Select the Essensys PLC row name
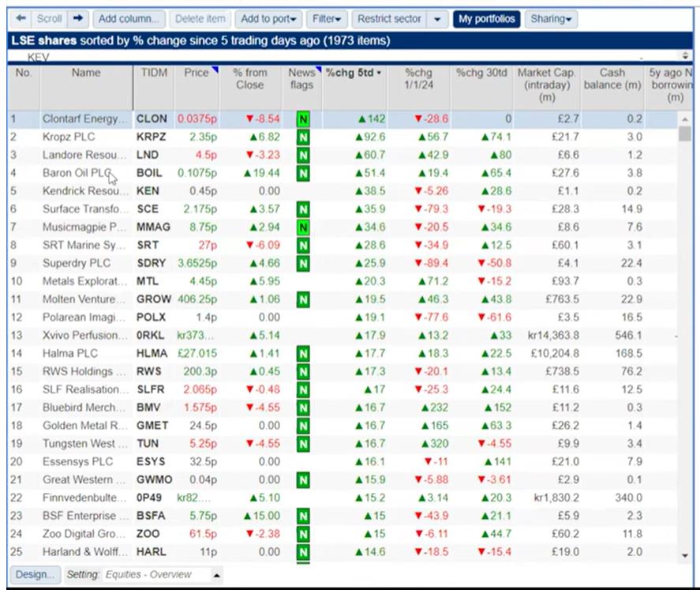Screen dimensions: 700x590 click(77, 462)
